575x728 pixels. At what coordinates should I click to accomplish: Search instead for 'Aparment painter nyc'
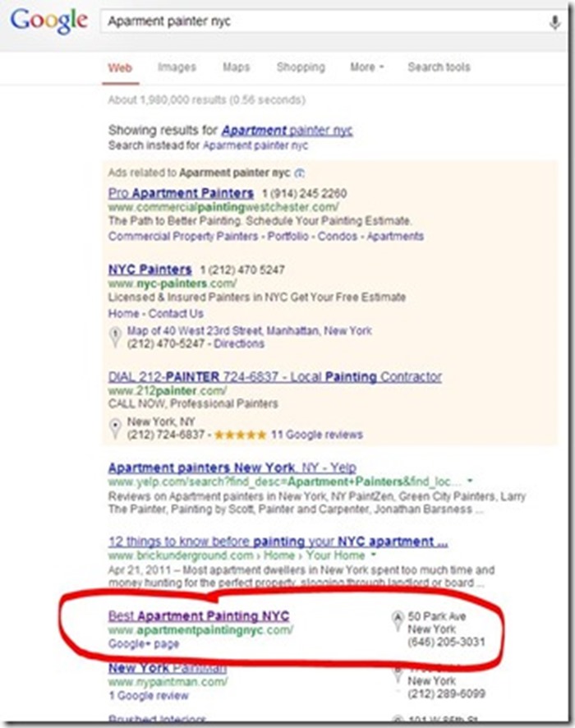(255, 145)
